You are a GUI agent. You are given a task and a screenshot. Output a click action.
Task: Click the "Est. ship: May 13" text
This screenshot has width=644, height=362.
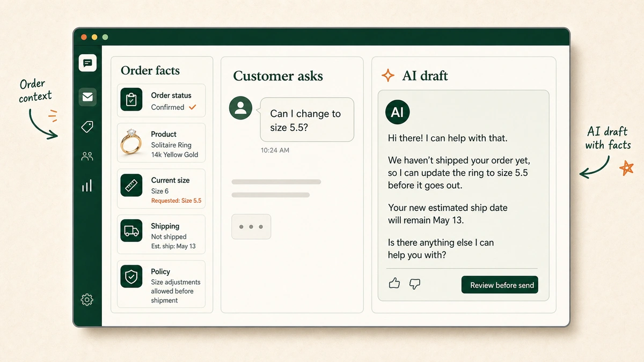click(173, 246)
